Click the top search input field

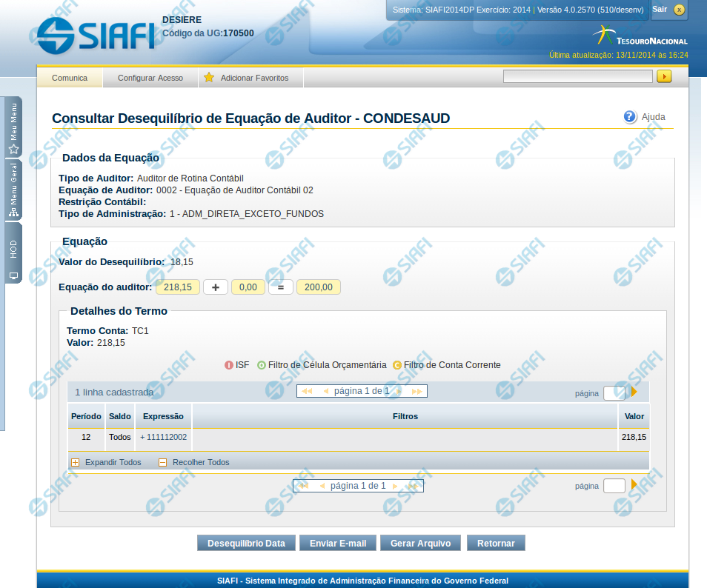pos(577,76)
